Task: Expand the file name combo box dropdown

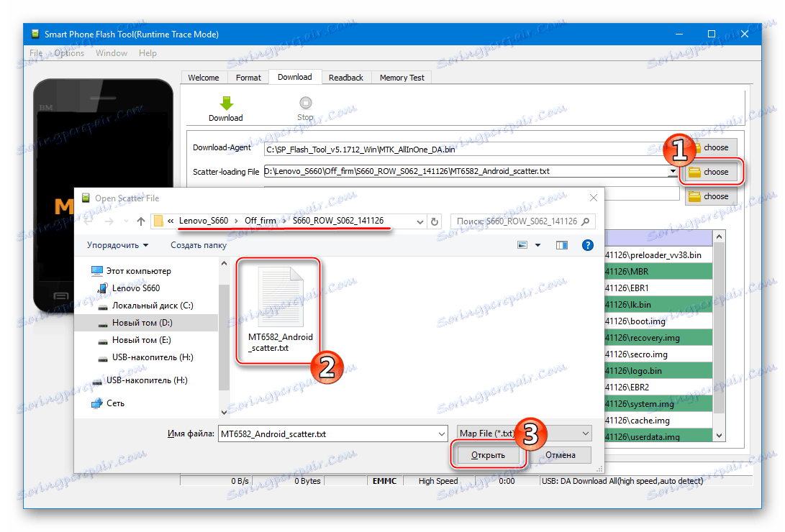Action: click(x=442, y=434)
